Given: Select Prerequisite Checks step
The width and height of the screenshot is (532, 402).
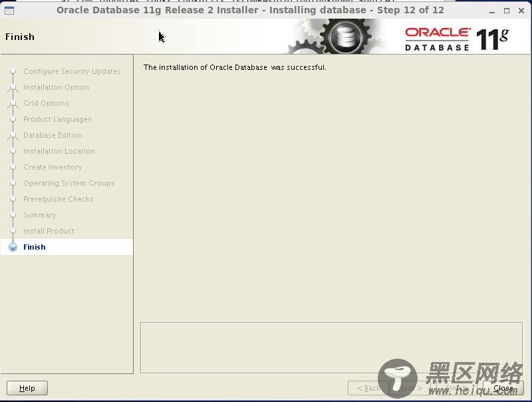Looking at the screenshot, I should pyautogui.click(x=58, y=199).
